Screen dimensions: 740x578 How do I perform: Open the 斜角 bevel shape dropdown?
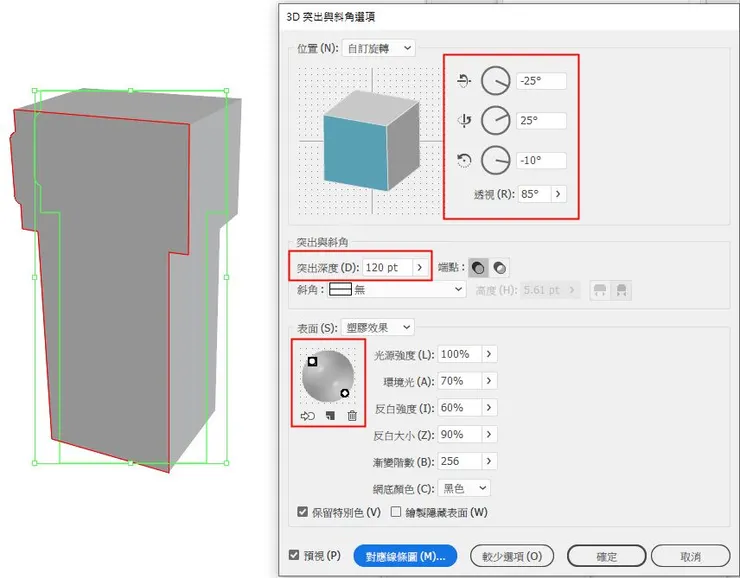[396, 289]
